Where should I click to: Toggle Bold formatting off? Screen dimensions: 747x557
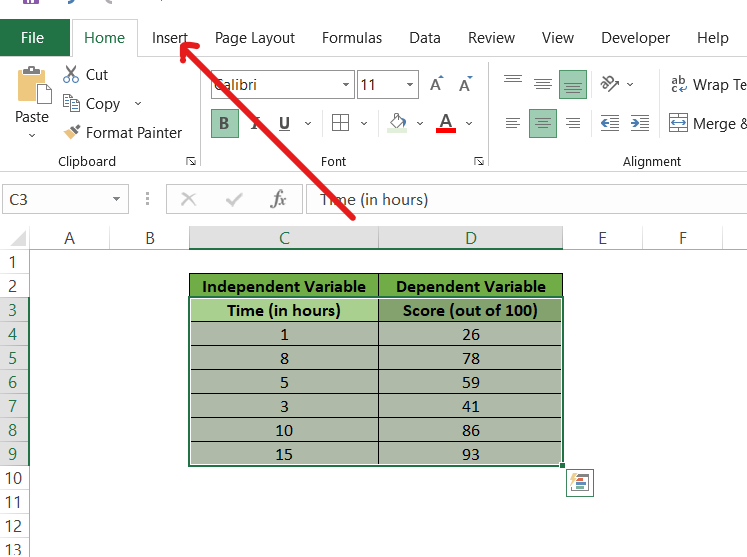(x=224, y=124)
